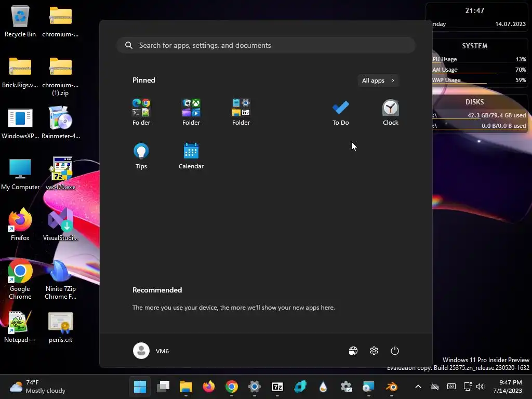Launch the Clock pinned app
Viewport: 532px width, 399px height.
pos(391,112)
